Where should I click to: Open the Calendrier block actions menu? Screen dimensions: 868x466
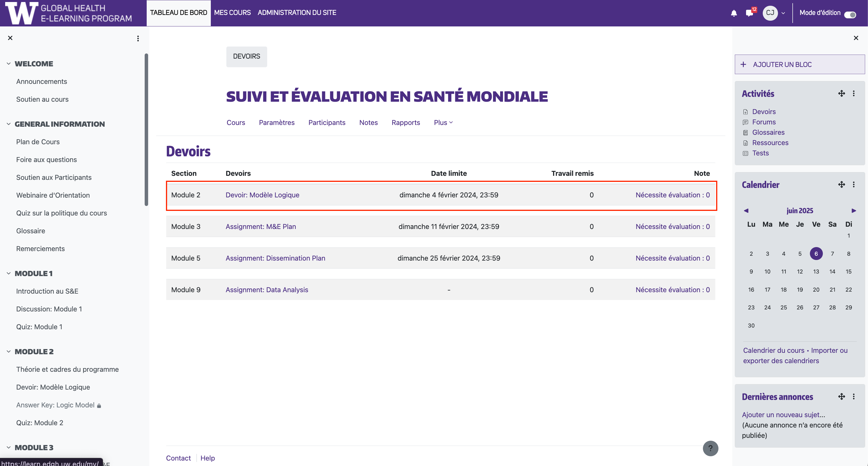click(x=854, y=184)
